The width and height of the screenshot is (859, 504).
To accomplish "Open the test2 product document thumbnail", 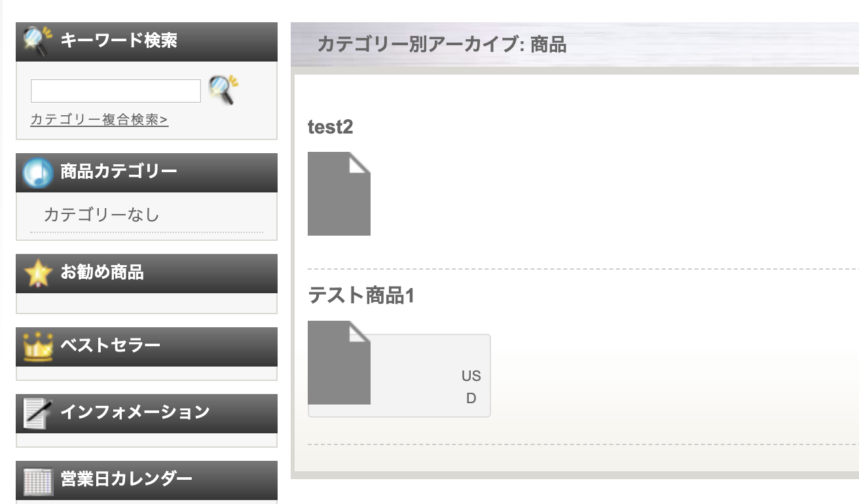I will coord(339,194).
